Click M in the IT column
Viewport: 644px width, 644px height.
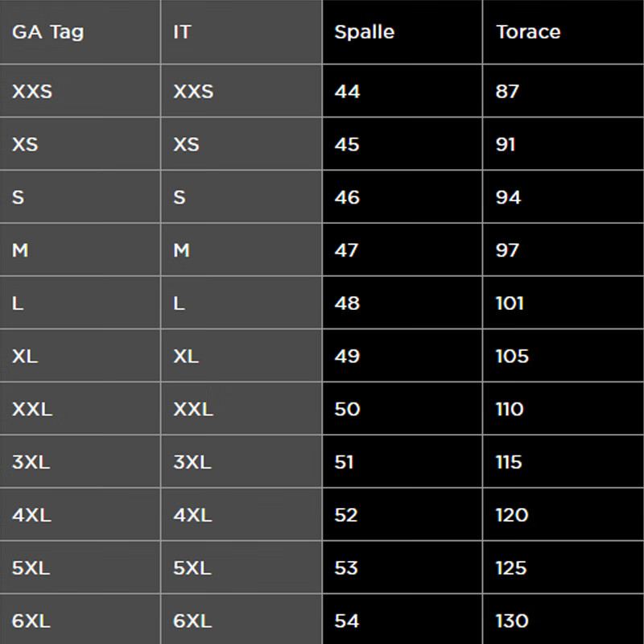[x=182, y=250]
